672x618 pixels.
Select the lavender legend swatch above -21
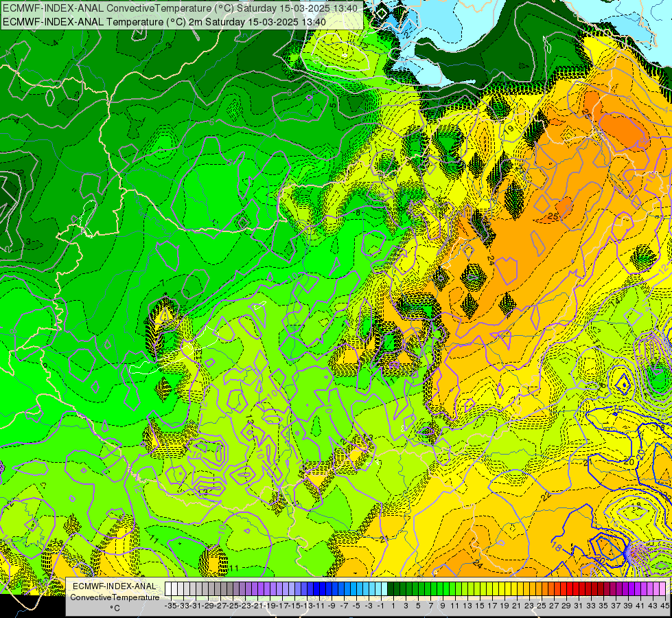pos(255,588)
